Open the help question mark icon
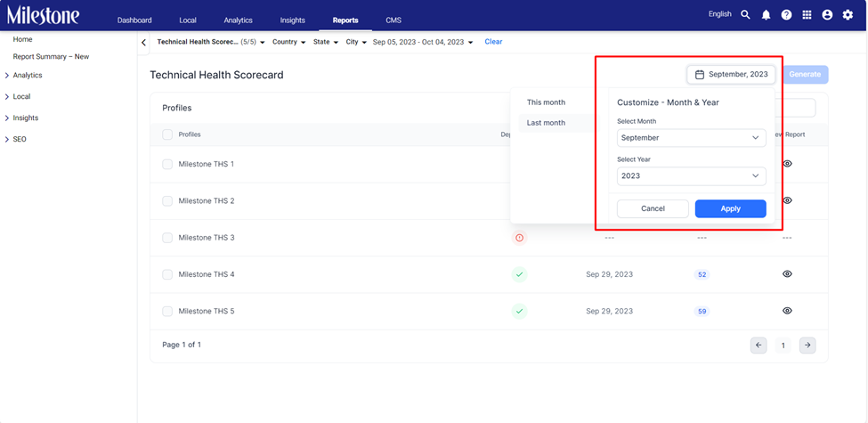 click(x=786, y=15)
